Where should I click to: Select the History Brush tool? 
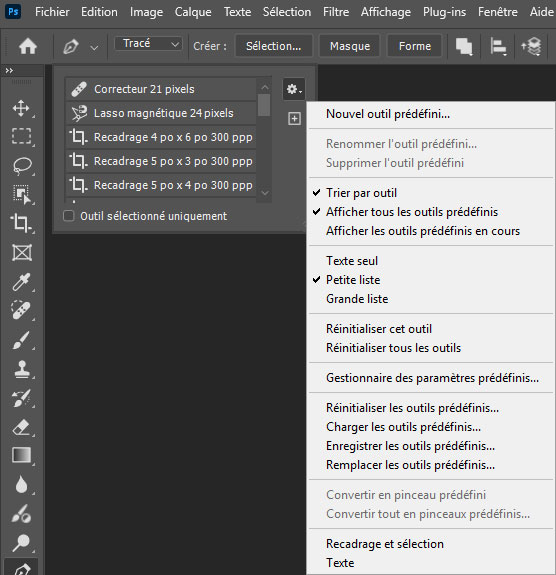(21, 398)
